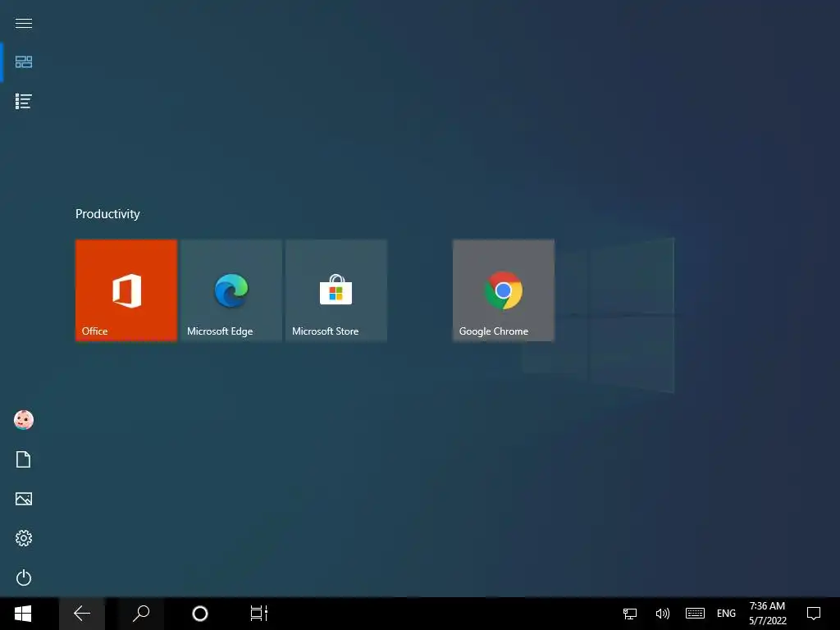Viewport: 840px width, 630px height.
Task: Open the user account avatar
Action: pos(24,420)
